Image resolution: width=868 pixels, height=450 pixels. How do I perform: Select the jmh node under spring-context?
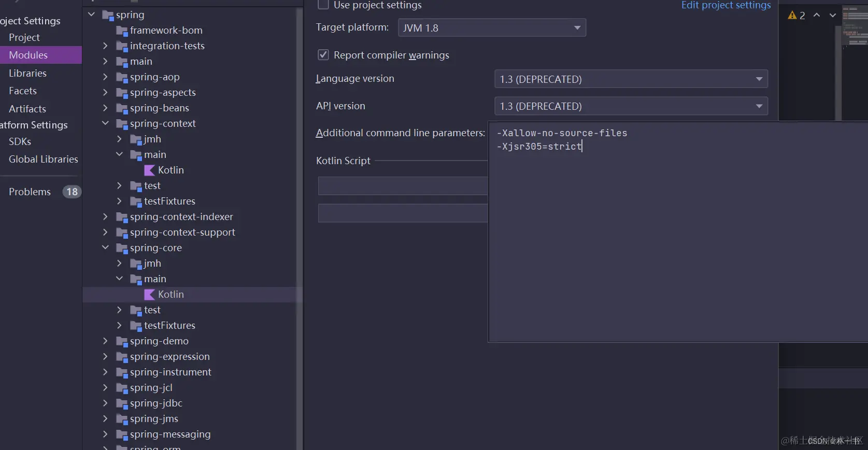152,139
